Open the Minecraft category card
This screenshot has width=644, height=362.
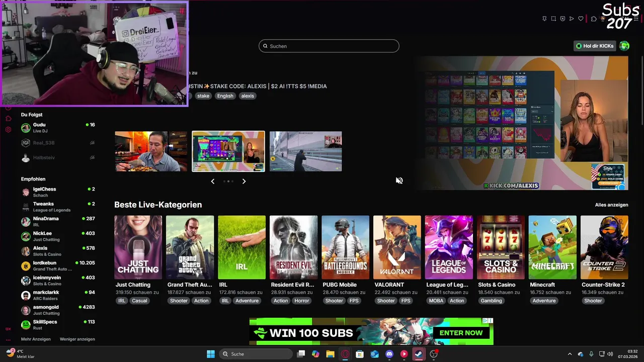[x=552, y=247]
